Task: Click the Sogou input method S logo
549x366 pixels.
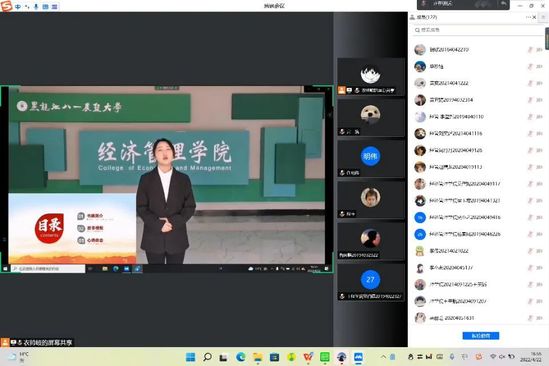Action: (x=6, y=6)
